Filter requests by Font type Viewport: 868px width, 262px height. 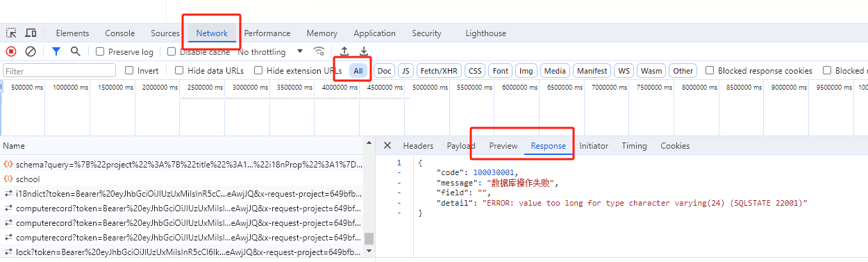coord(501,71)
